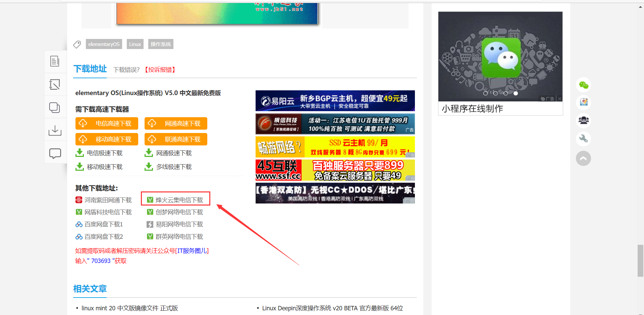Image resolution: width=644 pixels, height=315 pixels.
Task: Close the carousel ad with the X
Action: (x=559, y=98)
